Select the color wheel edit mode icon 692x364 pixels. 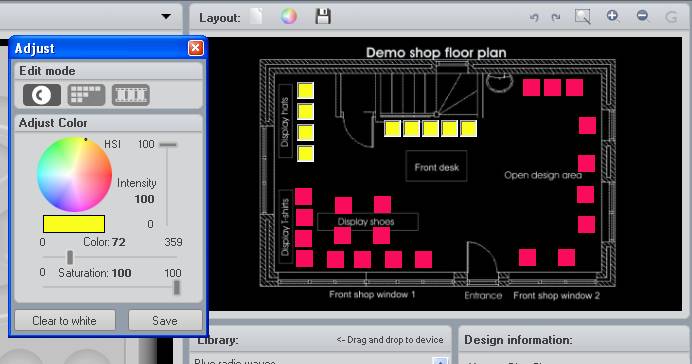pyautogui.click(x=42, y=95)
